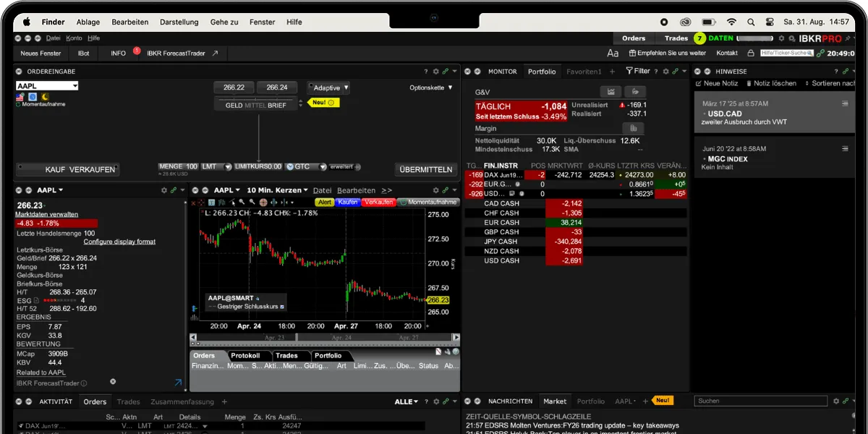Click green link chain icon in Order Entry
The height and width of the screenshot is (434, 868).
[445, 72]
